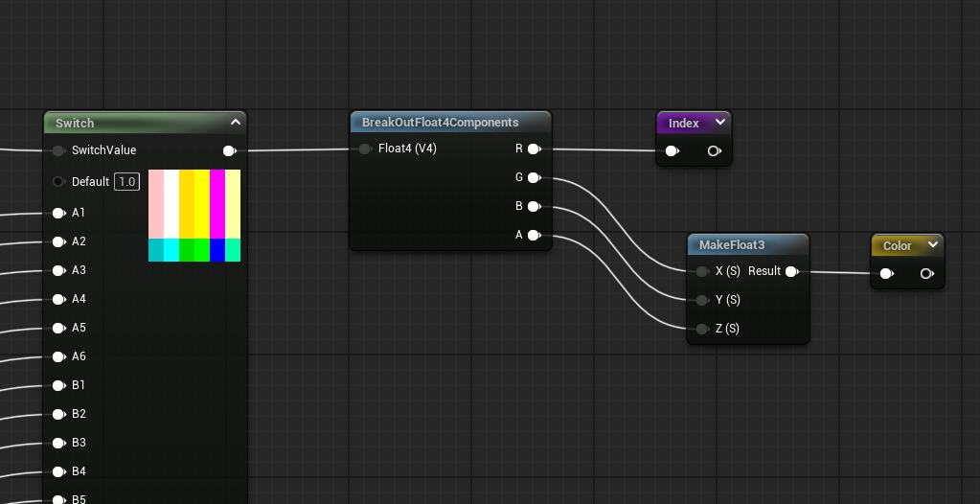Collapse the Switch node with its chevron
The image size is (980, 504).
point(236,123)
